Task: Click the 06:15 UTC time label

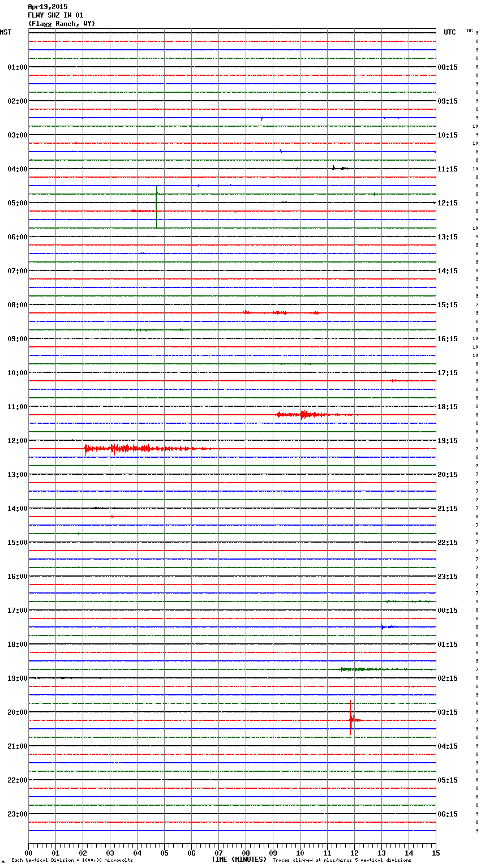Action: click(448, 814)
